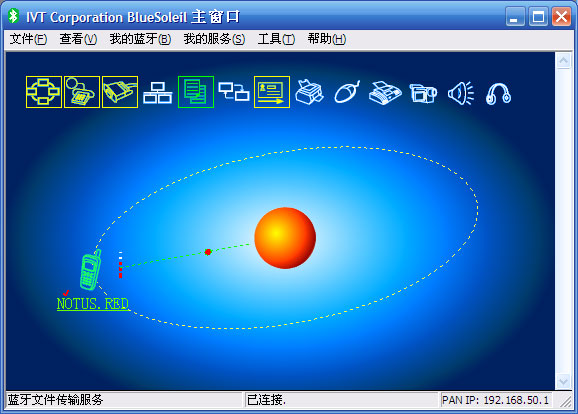Click the red dot on connection line
The width and height of the screenshot is (578, 414).
[208, 252]
